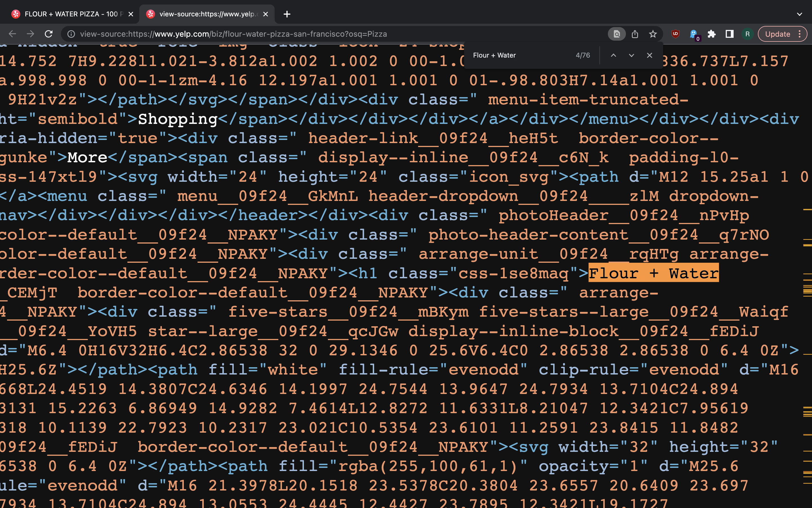812x508 pixels.
Task: Expand the tab search dropdown
Action: pos(800,14)
